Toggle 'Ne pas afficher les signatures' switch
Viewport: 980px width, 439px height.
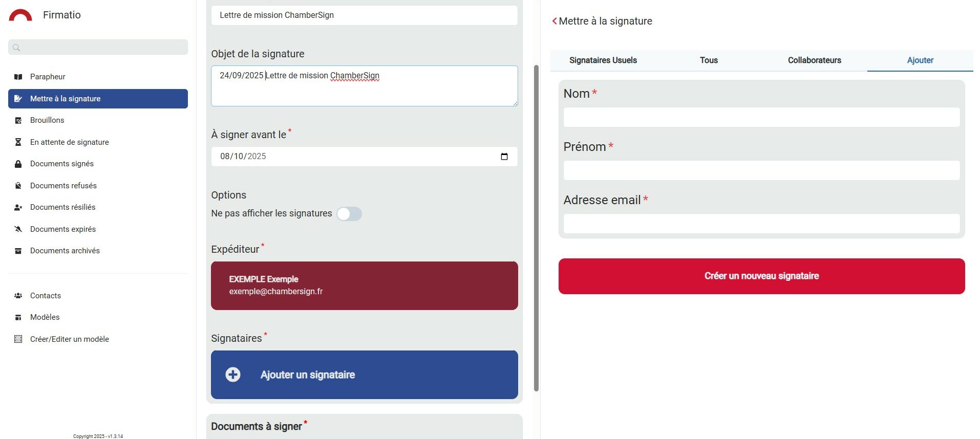349,214
